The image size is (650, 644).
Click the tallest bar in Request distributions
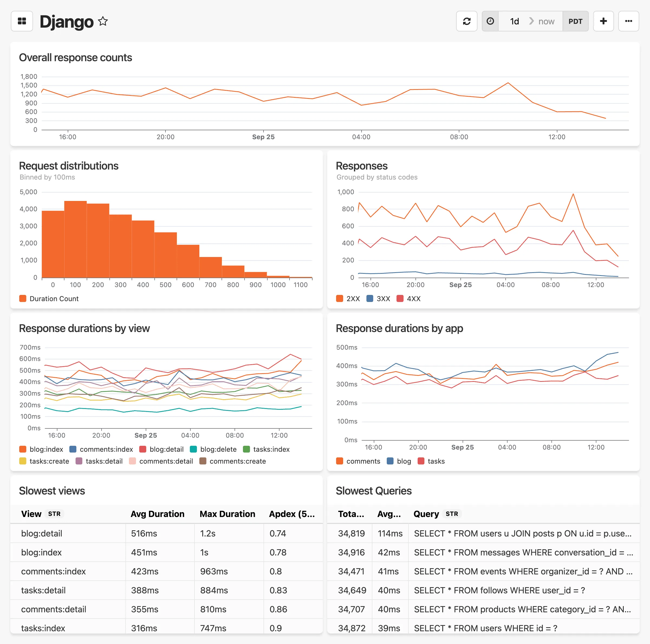point(75,239)
